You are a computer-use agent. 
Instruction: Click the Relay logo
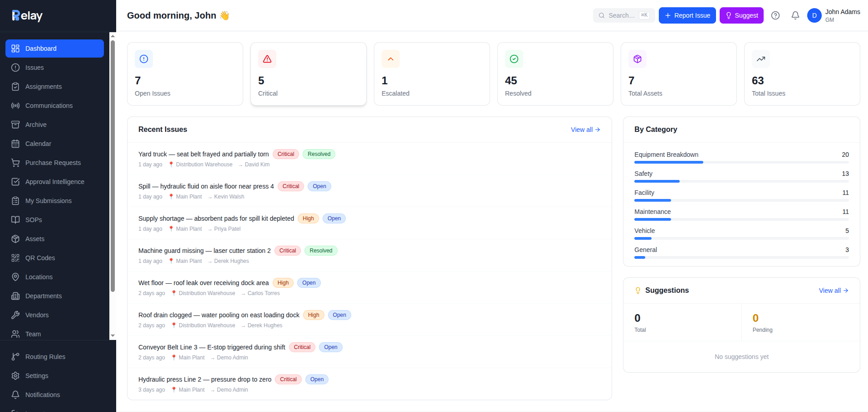(x=27, y=16)
